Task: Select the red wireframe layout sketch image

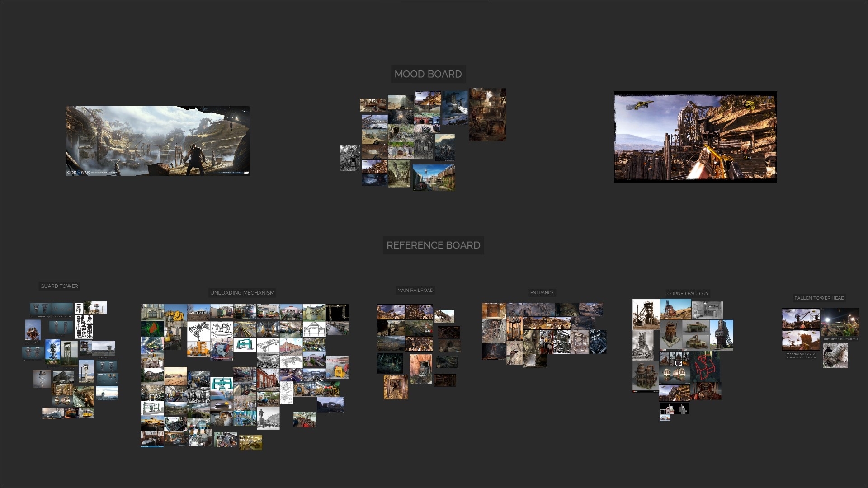Action: pos(704,366)
